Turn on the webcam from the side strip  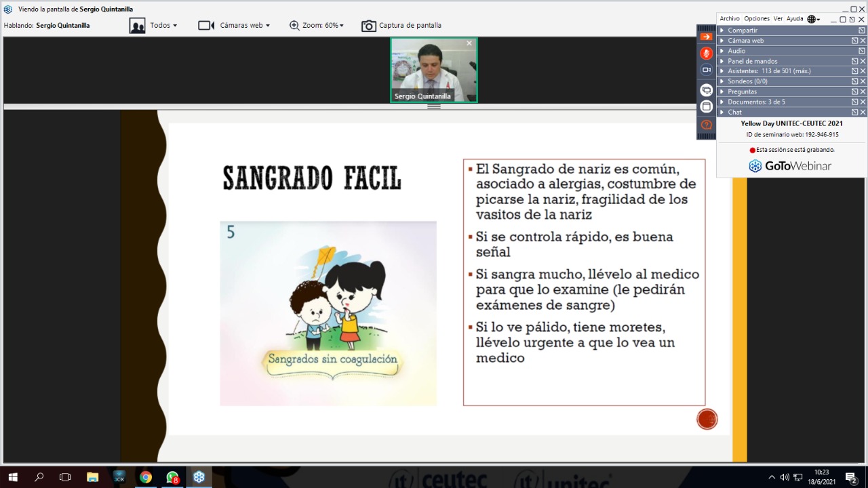[x=706, y=70]
